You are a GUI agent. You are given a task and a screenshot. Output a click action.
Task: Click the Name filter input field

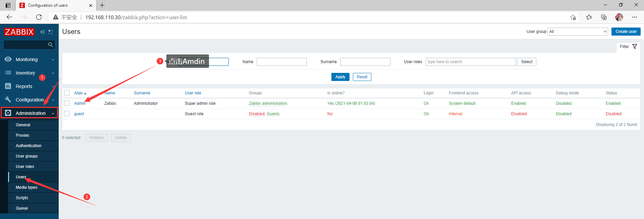click(282, 62)
